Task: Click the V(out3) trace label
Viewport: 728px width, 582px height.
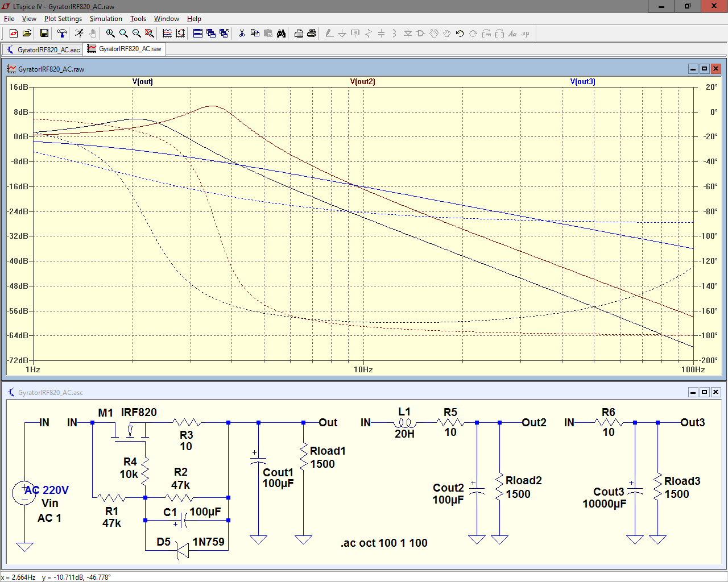Action: (x=582, y=81)
